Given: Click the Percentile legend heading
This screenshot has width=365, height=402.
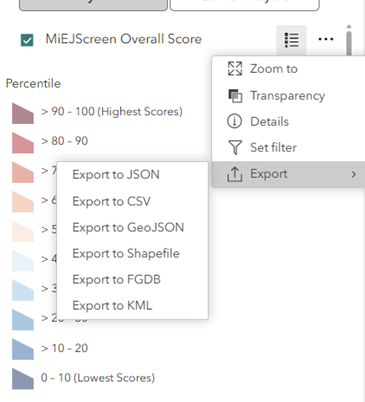Looking at the screenshot, I should click(33, 83).
